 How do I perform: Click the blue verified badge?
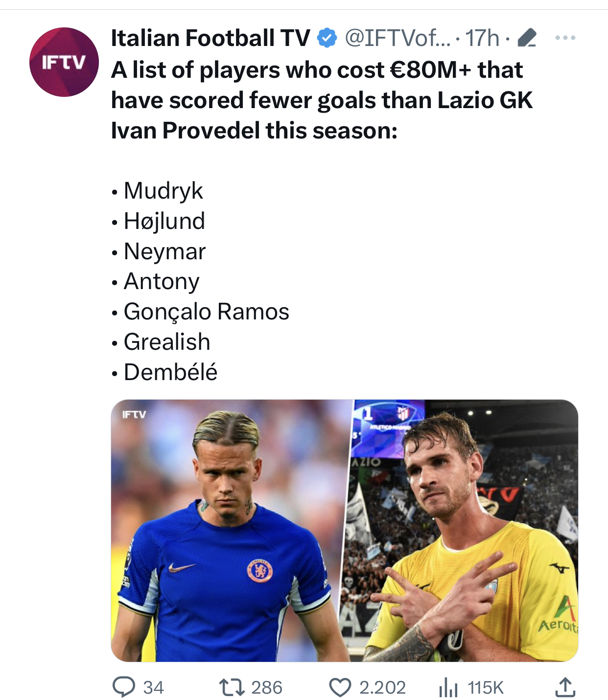tap(327, 38)
